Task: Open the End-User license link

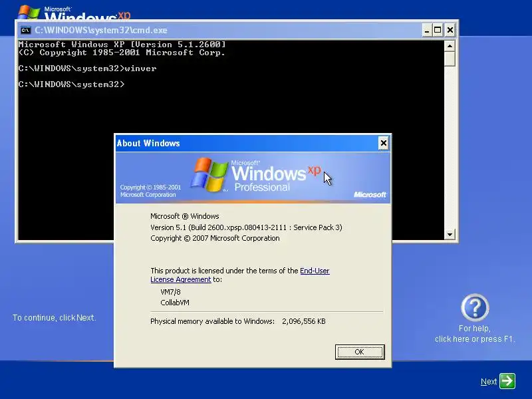Action: pos(315,271)
